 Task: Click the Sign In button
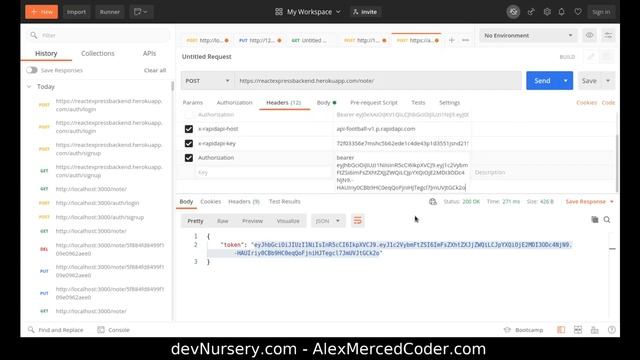(x=601, y=12)
